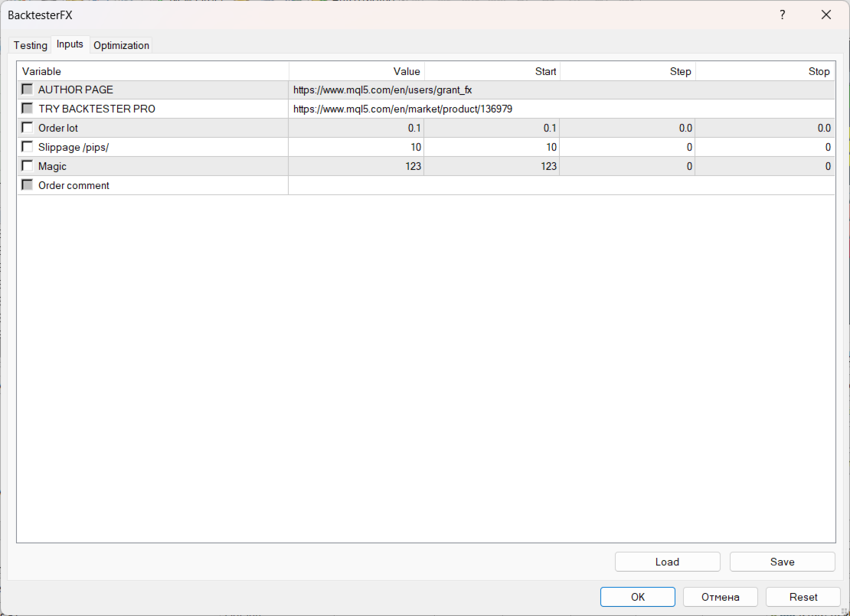Select the TRY BACKTESTER PRO variable name

pos(96,109)
